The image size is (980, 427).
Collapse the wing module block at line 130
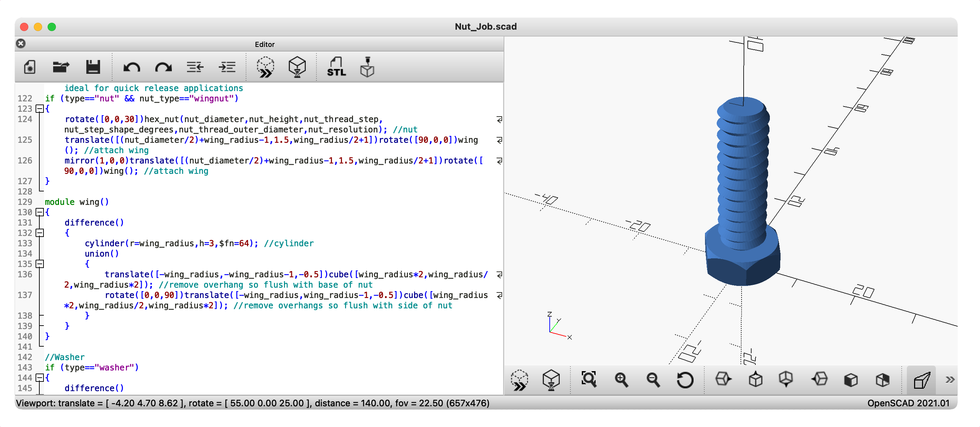[40, 212]
